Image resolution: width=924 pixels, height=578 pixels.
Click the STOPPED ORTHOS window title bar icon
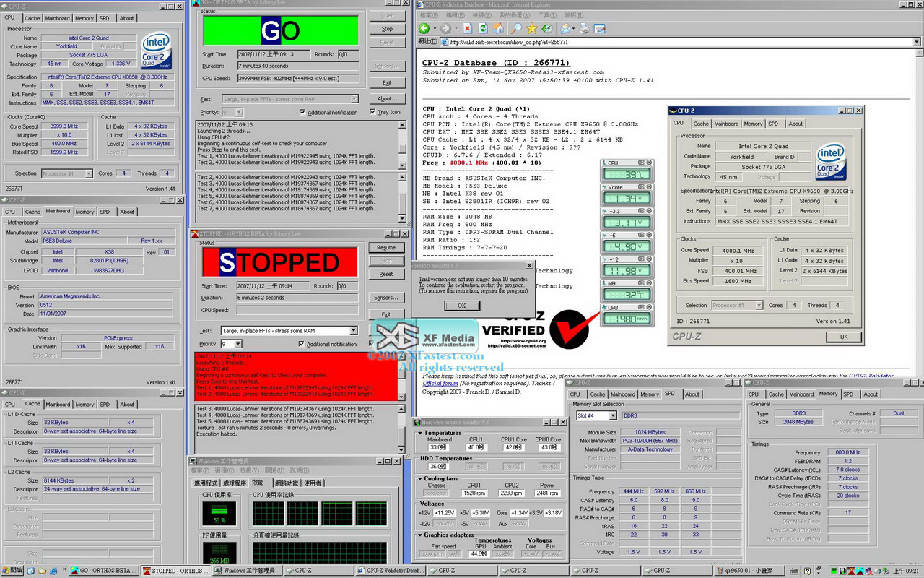coord(195,233)
